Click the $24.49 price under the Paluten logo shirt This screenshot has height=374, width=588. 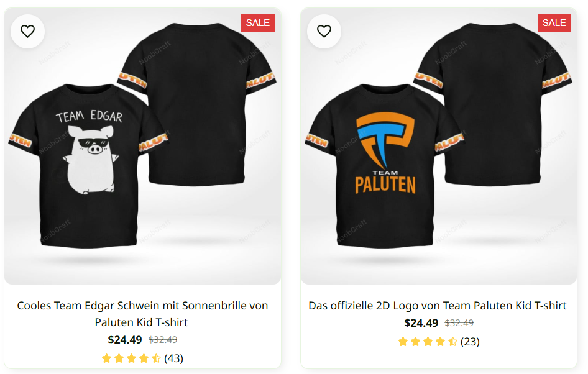[421, 323]
